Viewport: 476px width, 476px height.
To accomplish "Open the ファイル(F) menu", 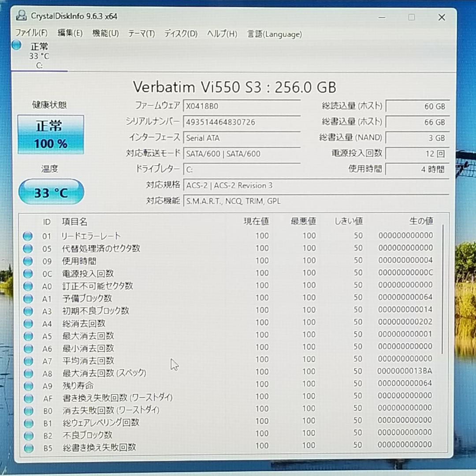I will [x=32, y=33].
